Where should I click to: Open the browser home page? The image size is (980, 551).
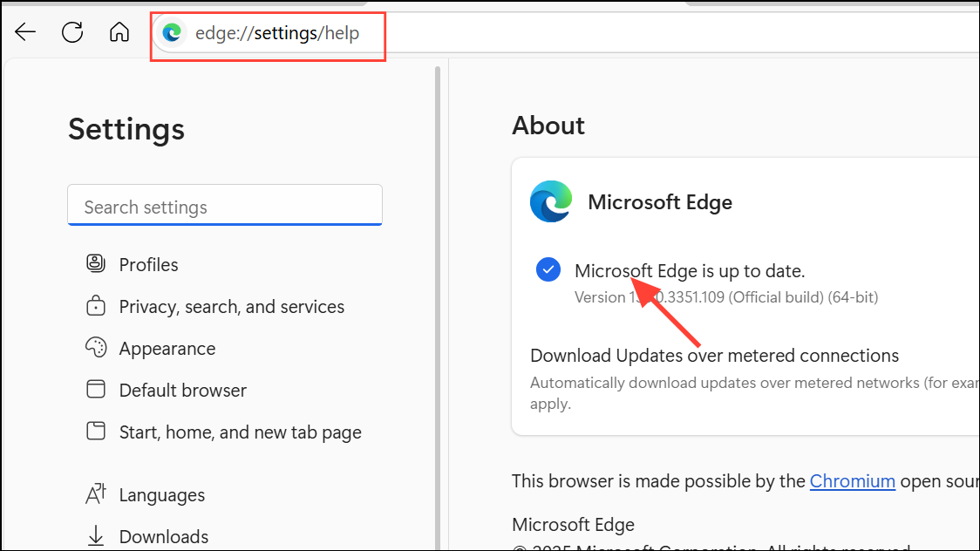pos(119,31)
